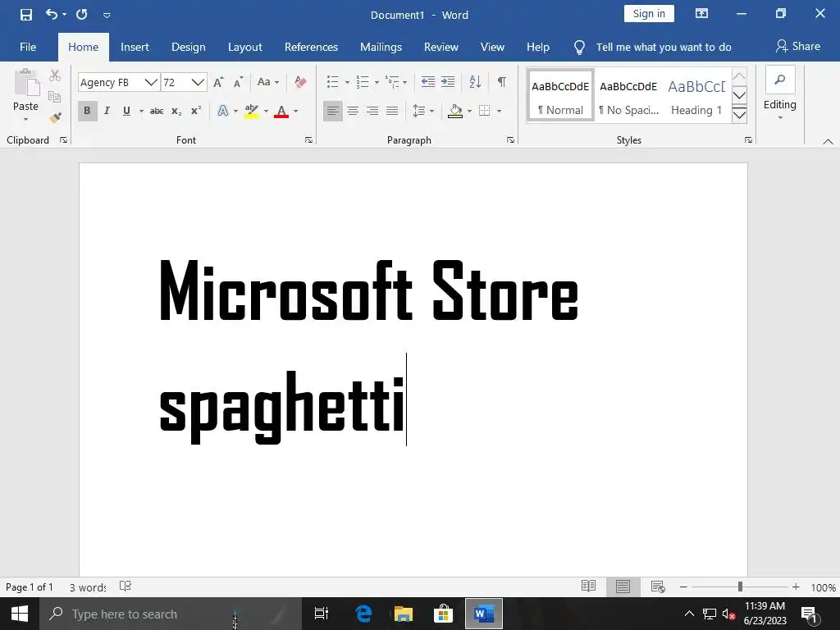Image resolution: width=840 pixels, height=630 pixels.
Task: Open the Multilevel List dropdown
Action: pos(404,83)
